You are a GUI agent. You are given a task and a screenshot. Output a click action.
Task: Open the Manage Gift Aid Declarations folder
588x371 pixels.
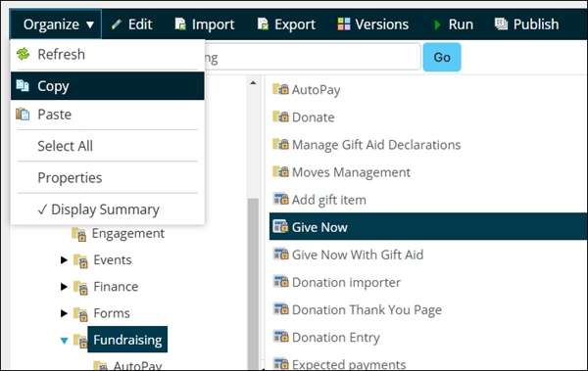pyautogui.click(x=376, y=145)
